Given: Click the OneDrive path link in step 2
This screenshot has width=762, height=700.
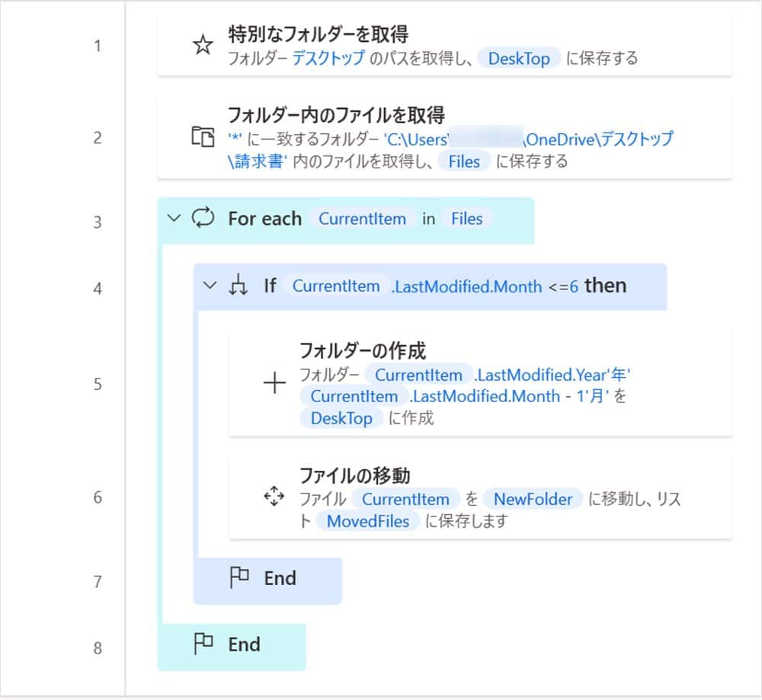Looking at the screenshot, I should point(598,139).
